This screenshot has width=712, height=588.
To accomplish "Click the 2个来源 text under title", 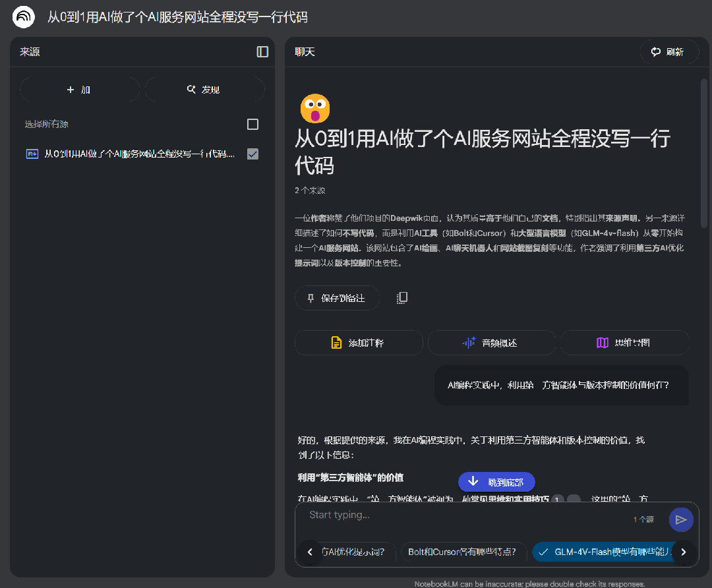I will click(x=310, y=191).
